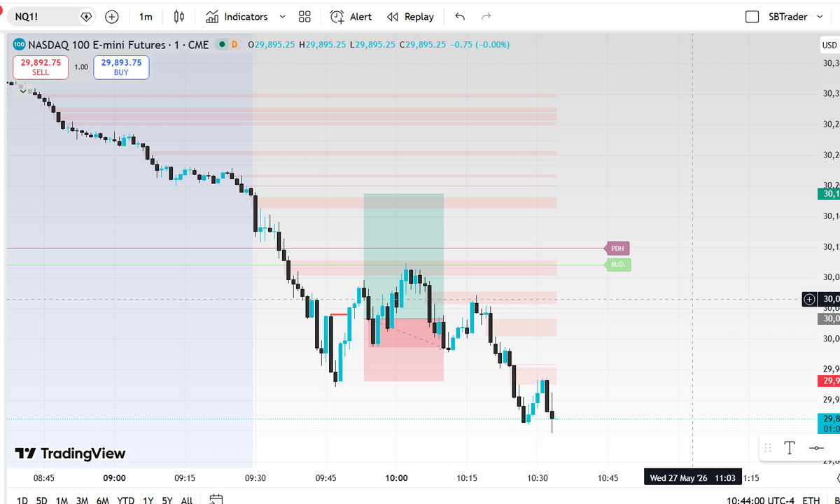840x504 pixels.
Task: Click the PDH level label
Action: tap(617, 248)
